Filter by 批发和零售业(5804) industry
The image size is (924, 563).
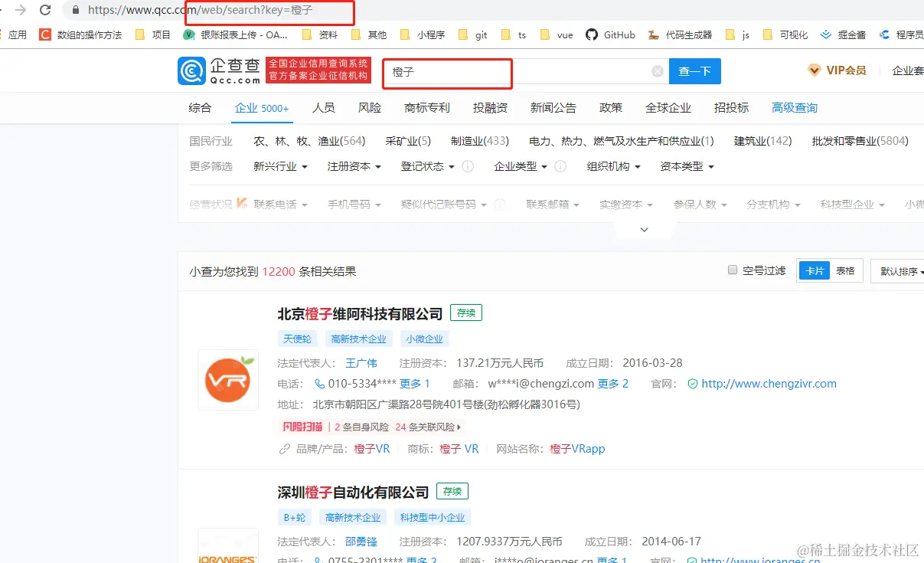click(x=860, y=141)
